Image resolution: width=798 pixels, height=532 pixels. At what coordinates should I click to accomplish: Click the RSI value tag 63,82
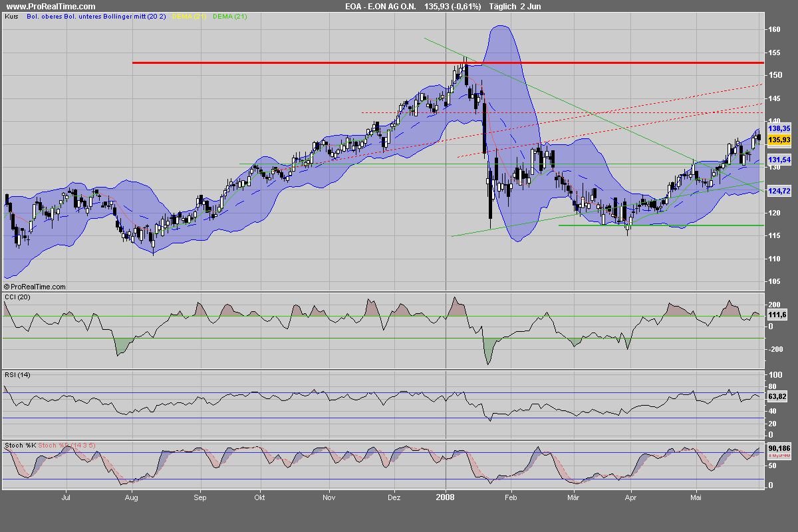tap(777, 396)
